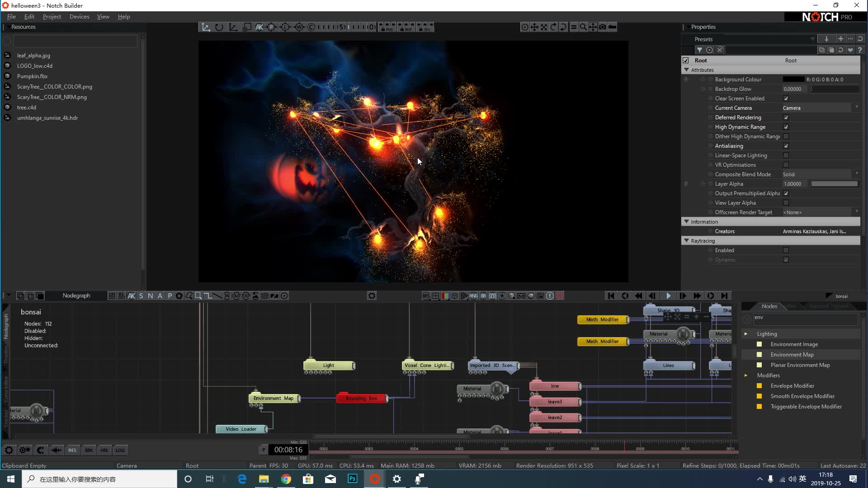Click the favourite heart icon in Properties
Screen dimensions: 868x488
[x=850, y=50]
